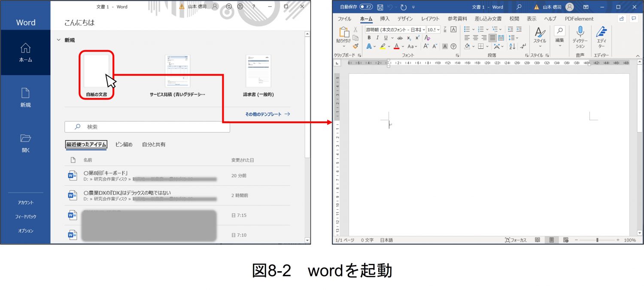Click the Decrease Indent icon
The height and width of the screenshot is (290, 644).
(x=510, y=30)
